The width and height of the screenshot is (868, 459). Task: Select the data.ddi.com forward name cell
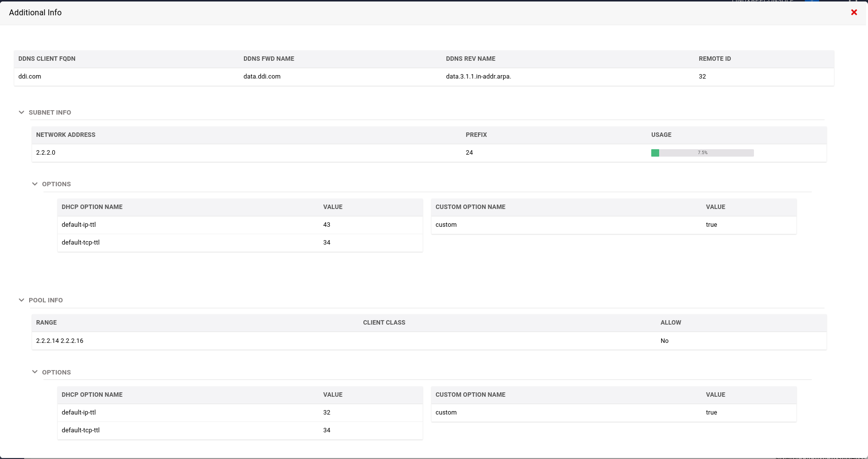(x=262, y=77)
